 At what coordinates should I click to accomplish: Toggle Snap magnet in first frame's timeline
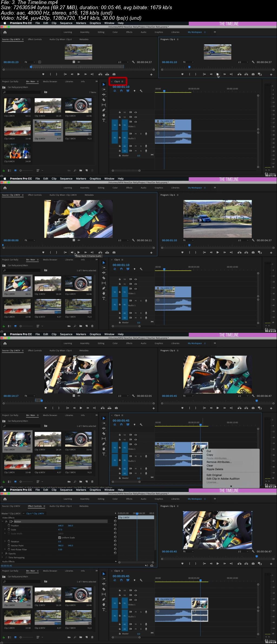coord(121,91)
